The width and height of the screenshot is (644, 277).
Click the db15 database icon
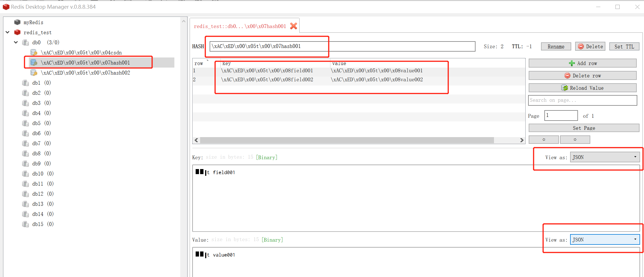tap(25, 224)
